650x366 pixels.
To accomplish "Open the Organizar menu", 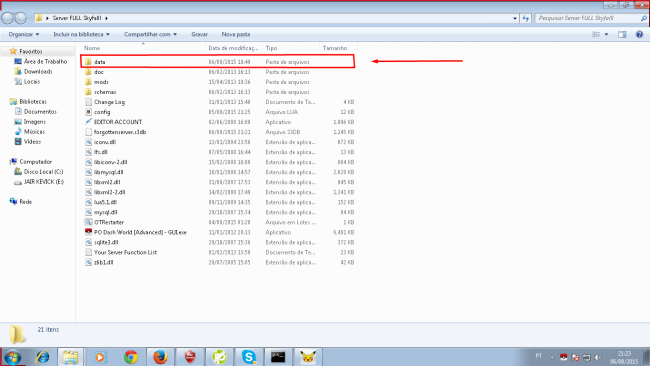I will point(24,34).
